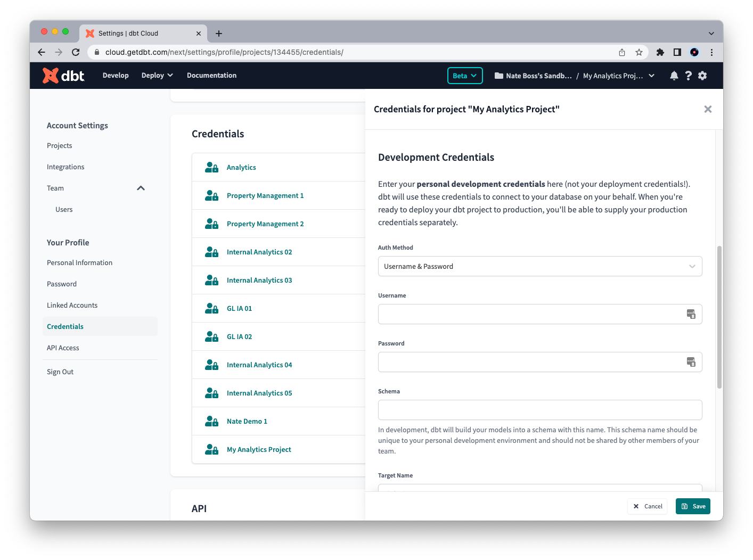Click the keyboard icon in the Password field
This screenshot has width=753, height=560.
[x=691, y=362]
